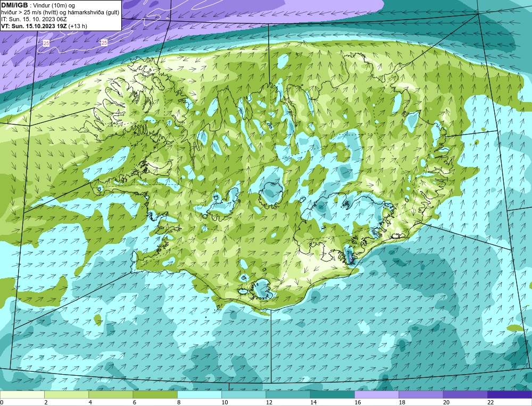Click the medium purple 18–20 m/s legend swatch
532x406 pixels.
click(x=421, y=395)
